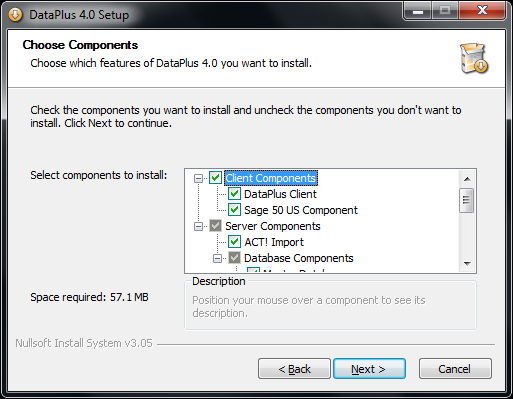Select the Sage 50 US Component item

tap(301, 210)
